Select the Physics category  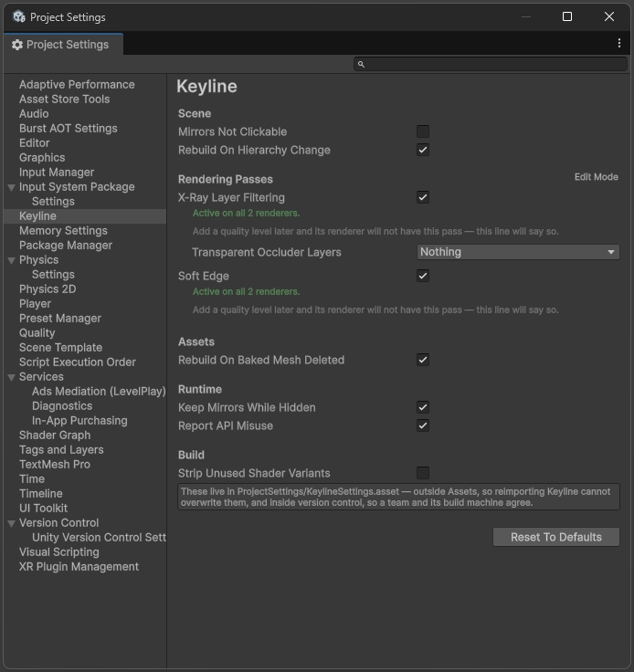pos(38,259)
